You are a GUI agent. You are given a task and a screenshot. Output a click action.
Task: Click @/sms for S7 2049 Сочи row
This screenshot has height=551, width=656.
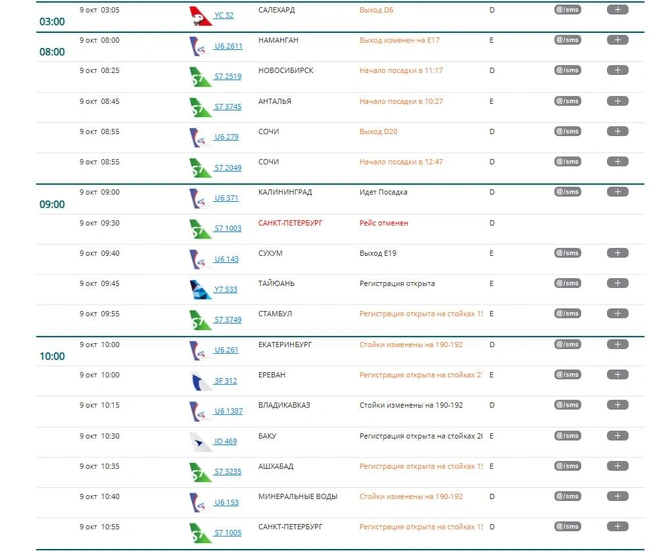[568, 161]
